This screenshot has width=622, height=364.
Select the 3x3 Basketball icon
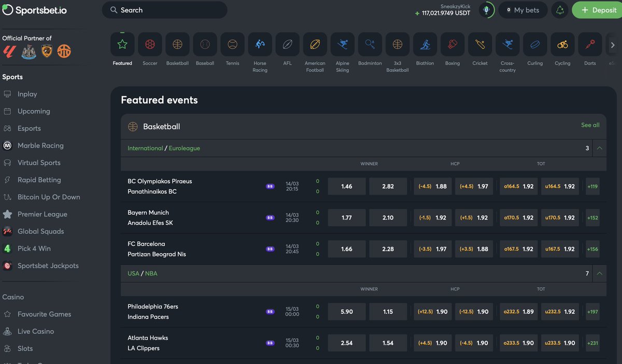click(398, 45)
